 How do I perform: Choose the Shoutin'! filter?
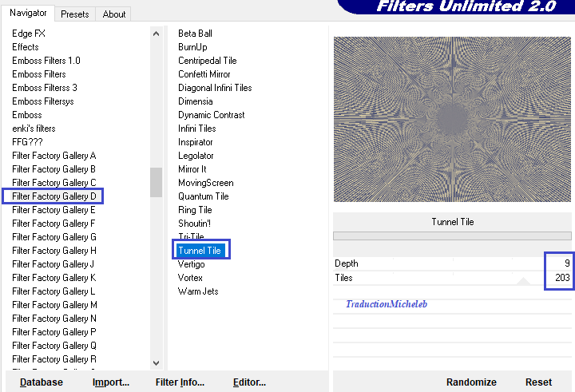[x=194, y=224]
